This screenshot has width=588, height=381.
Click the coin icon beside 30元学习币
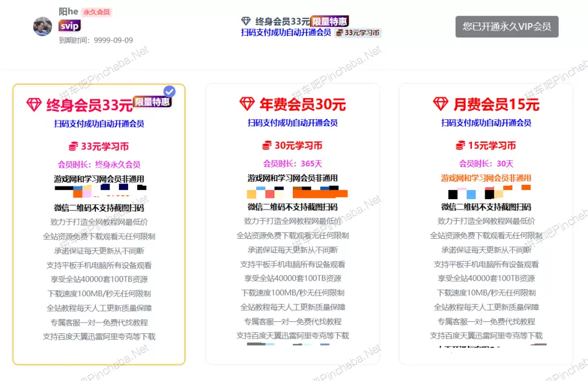tap(267, 145)
